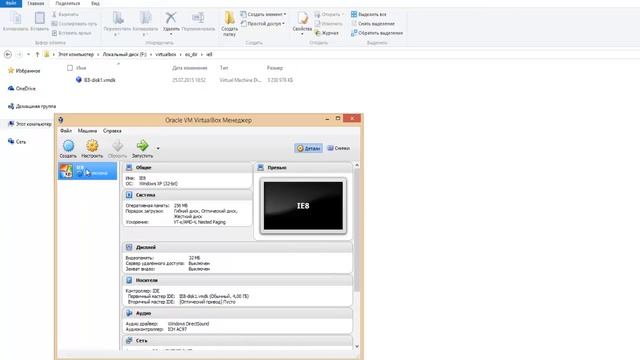The width and height of the screenshot is (640, 360).
Task: Open Файл menu in VirtualBox
Action: coord(66,131)
